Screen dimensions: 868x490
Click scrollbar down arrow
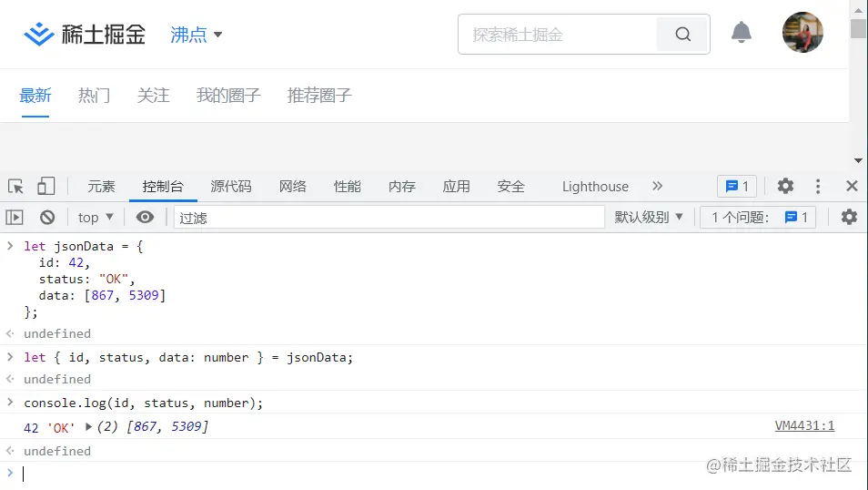[859, 160]
